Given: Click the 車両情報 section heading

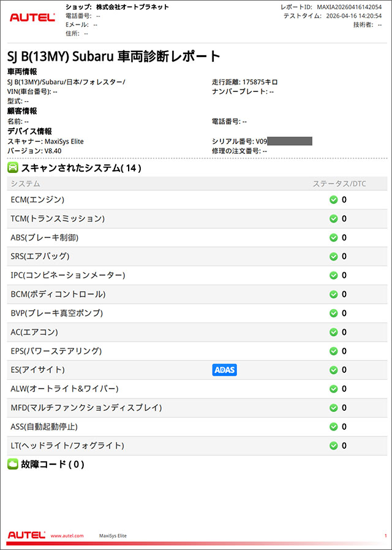Looking at the screenshot, I should (x=22, y=72).
